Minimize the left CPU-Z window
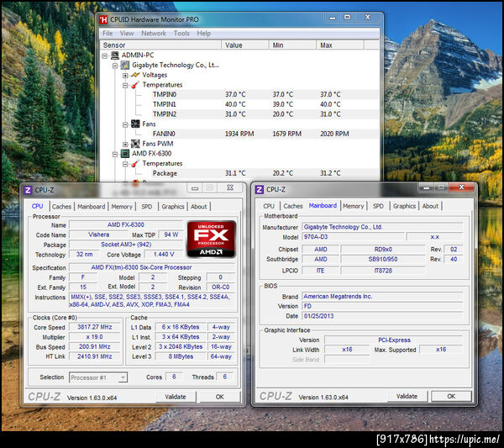This screenshot has width=504, height=448. pos(195,188)
